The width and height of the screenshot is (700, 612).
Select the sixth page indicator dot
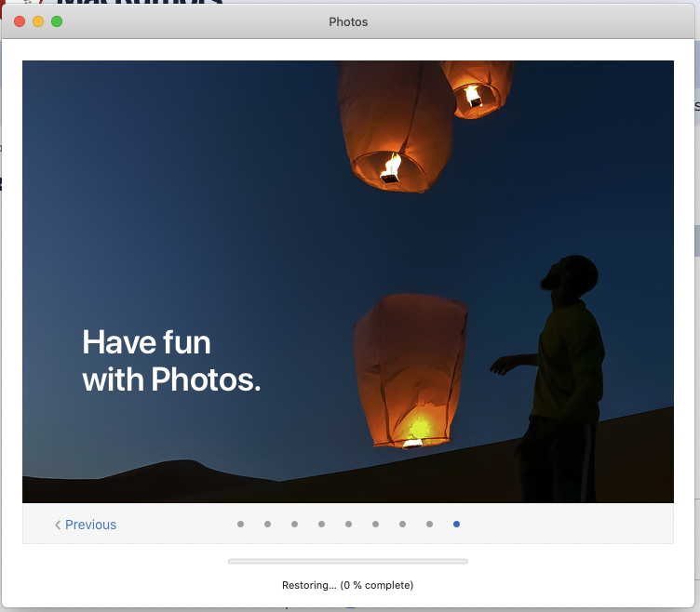[x=375, y=525]
